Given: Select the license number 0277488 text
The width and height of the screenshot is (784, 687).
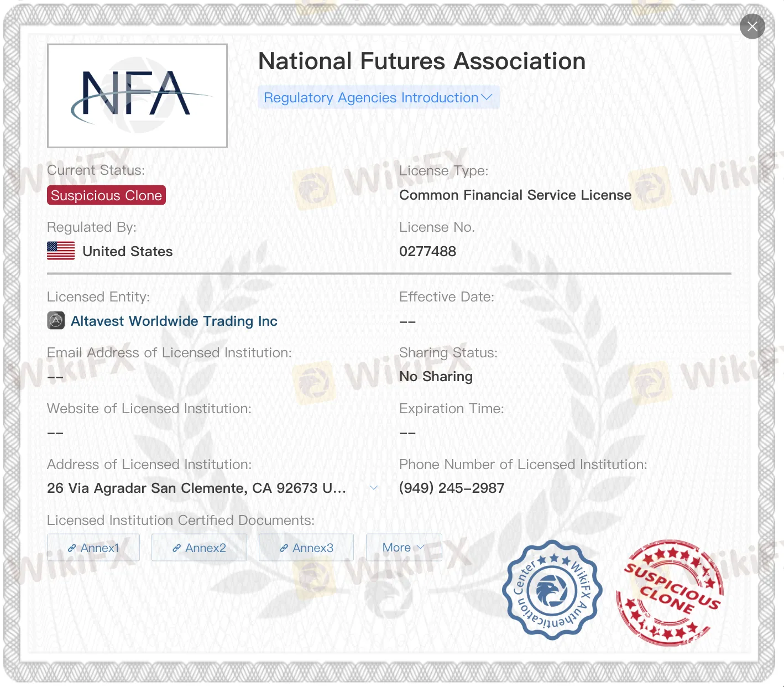Looking at the screenshot, I should 427,251.
